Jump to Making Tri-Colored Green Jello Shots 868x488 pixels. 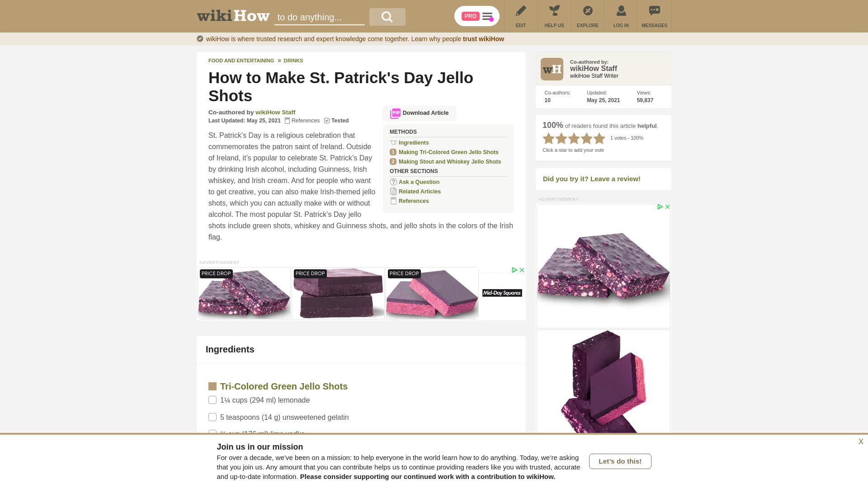[x=448, y=152]
